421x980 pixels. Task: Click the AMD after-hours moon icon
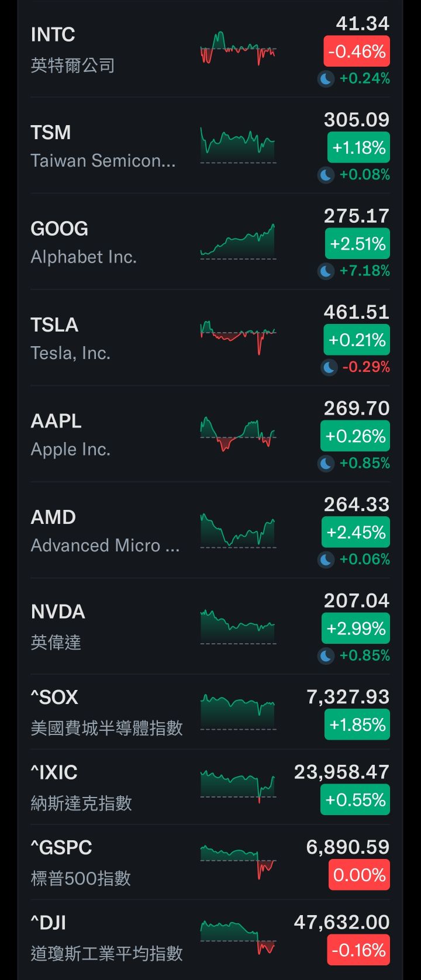tap(326, 560)
